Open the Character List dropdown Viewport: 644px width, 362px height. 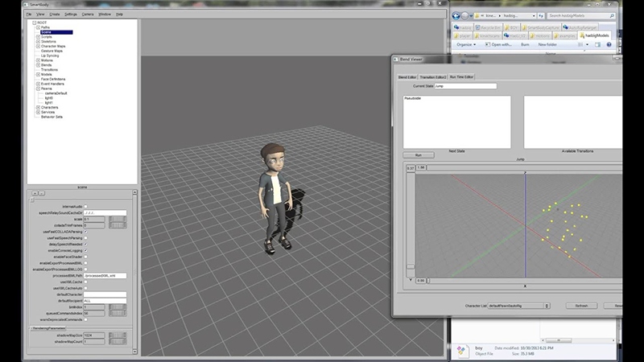tap(518, 306)
